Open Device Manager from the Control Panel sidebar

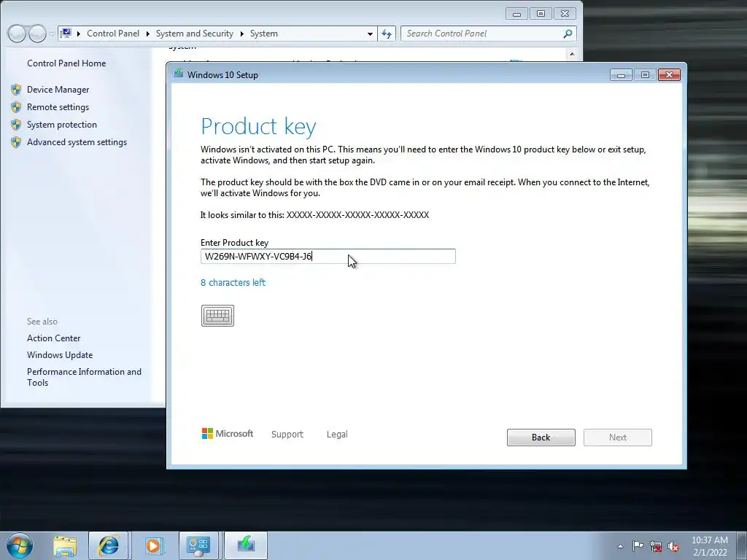tap(58, 90)
